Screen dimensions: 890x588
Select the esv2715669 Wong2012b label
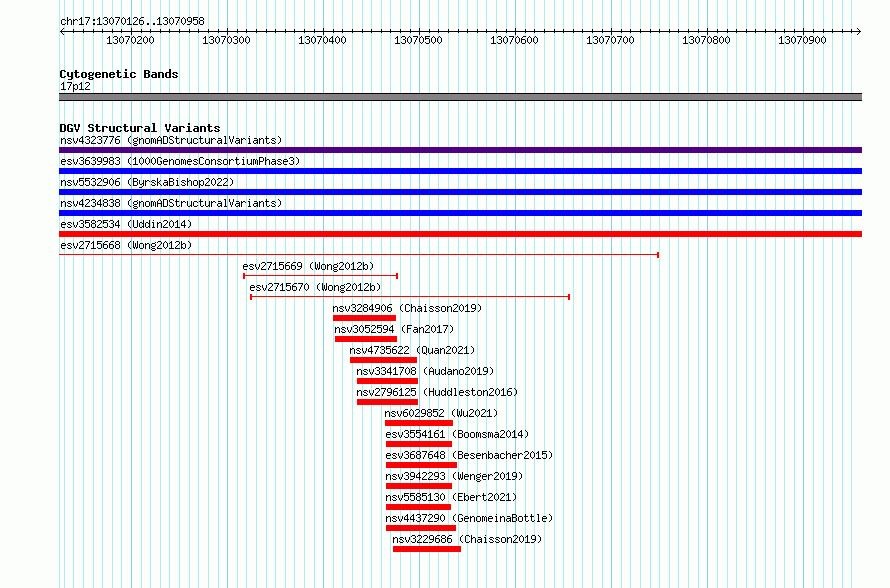(x=308, y=266)
